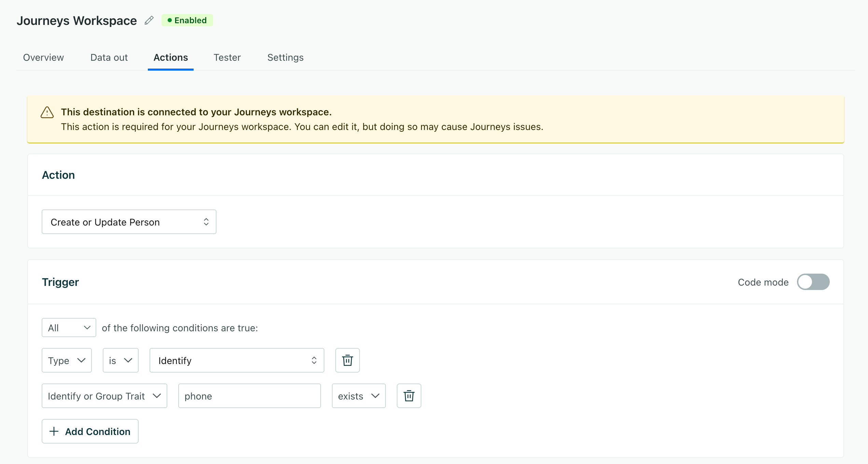This screenshot has width=868, height=464.
Task: Open the Identify event type selector
Action: coord(237,360)
